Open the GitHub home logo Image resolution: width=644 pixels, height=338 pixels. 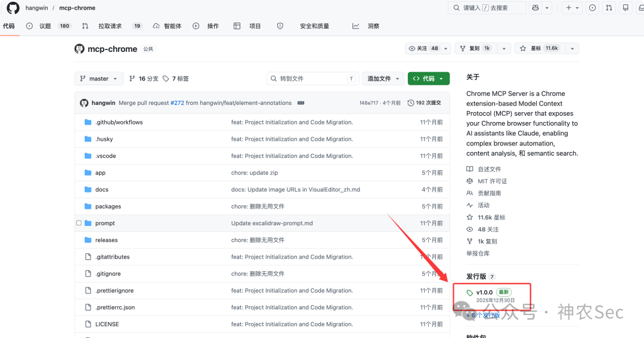coord(13,8)
